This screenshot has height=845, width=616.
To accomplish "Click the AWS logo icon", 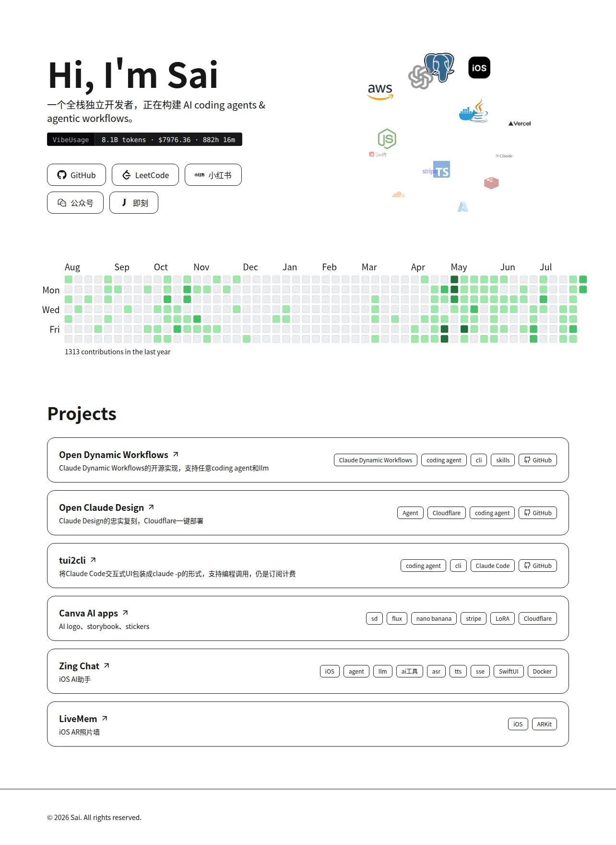I will click(380, 91).
